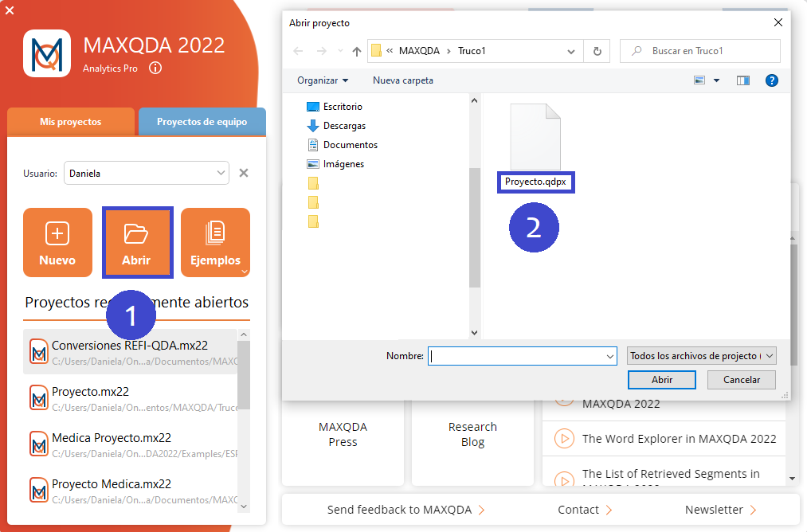Click the back arrow in Abrir proyecto dialog
807x532 pixels.
pyautogui.click(x=298, y=51)
